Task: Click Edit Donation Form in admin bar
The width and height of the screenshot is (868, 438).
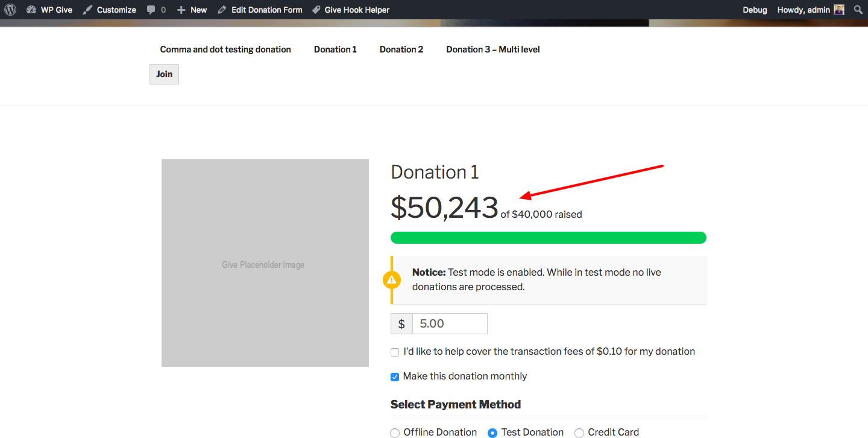Action: click(x=260, y=10)
